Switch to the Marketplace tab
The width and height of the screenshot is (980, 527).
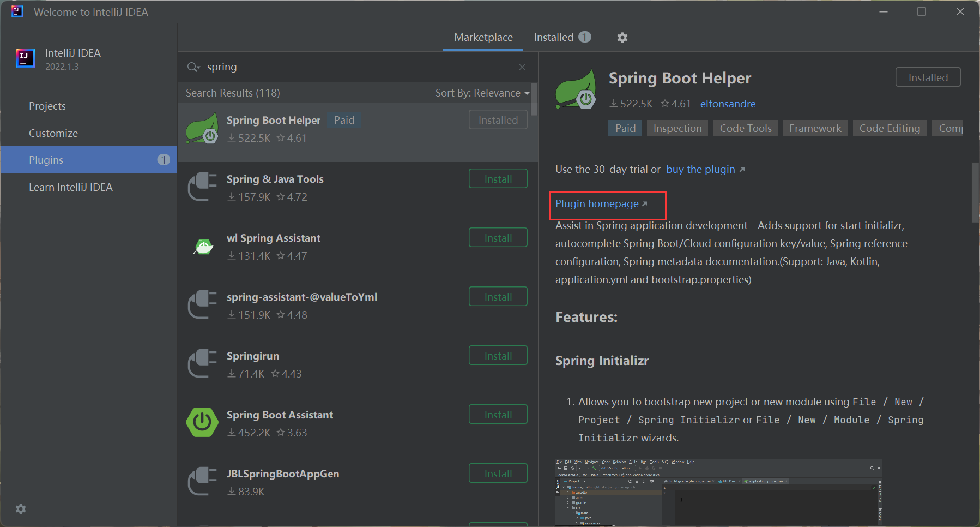pyautogui.click(x=483, y=37)
